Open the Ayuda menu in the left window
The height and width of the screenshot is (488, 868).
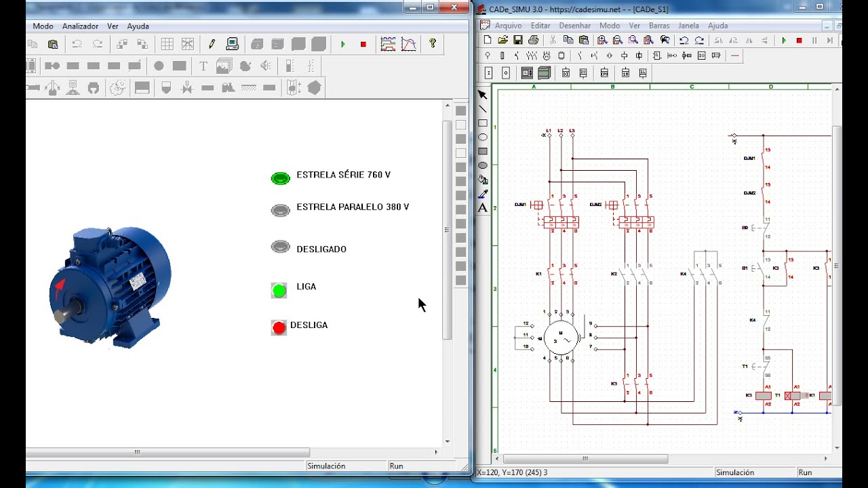tap(138, 26)
